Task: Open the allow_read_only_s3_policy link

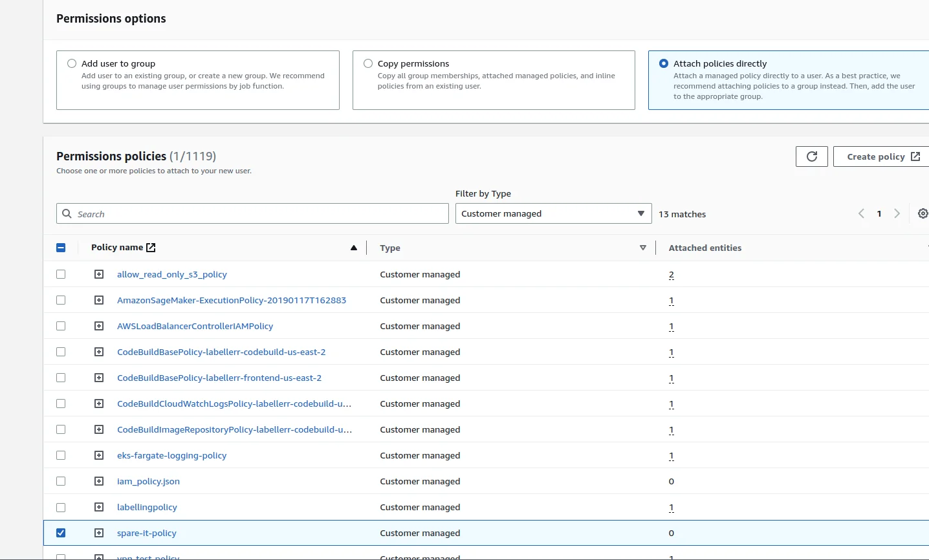Action: (x=172, y=274)
